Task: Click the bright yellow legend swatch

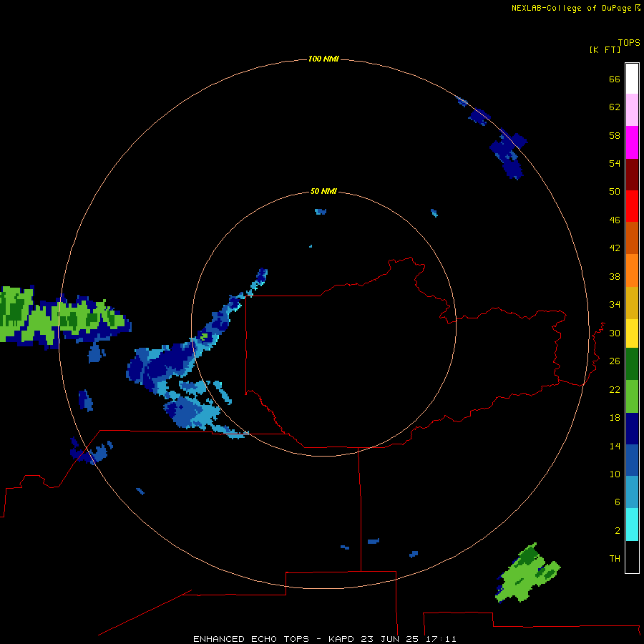Action: [x=632, y=333]
